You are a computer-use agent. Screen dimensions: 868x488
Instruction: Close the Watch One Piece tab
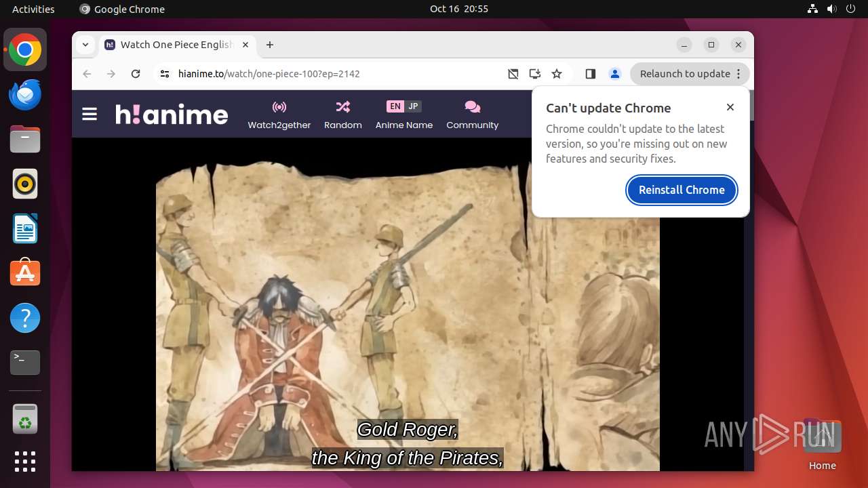tap(245, 45)
